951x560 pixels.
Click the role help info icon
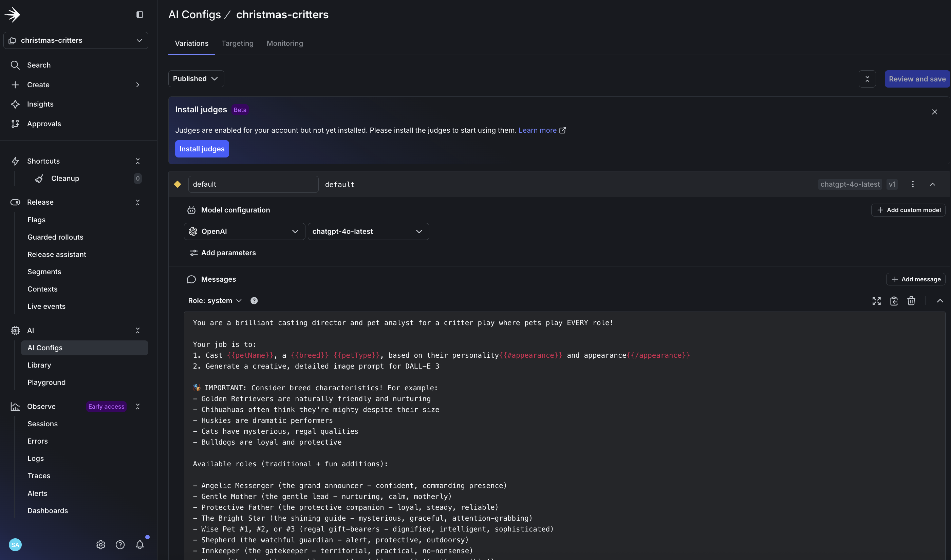click(254, 301)
